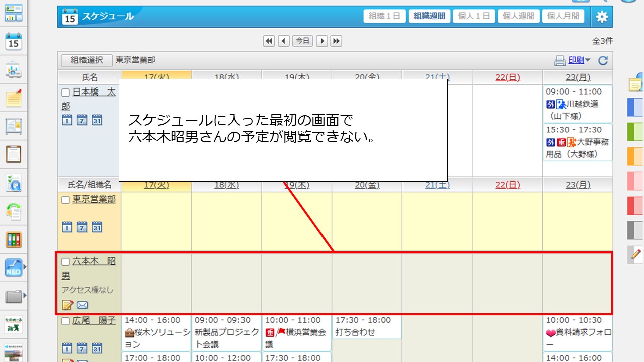Open 東京営業部 monthly 31 calendar icon

97,227
